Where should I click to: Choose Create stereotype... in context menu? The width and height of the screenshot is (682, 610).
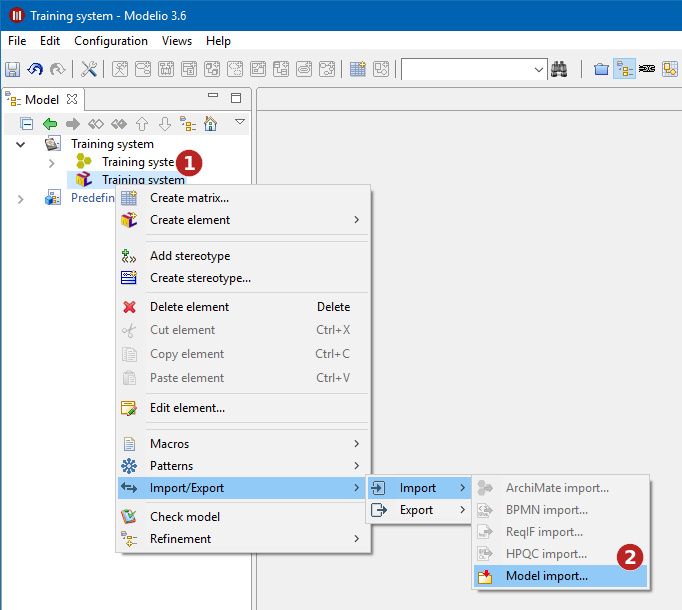pyautogui.click(x=244, y=278)
